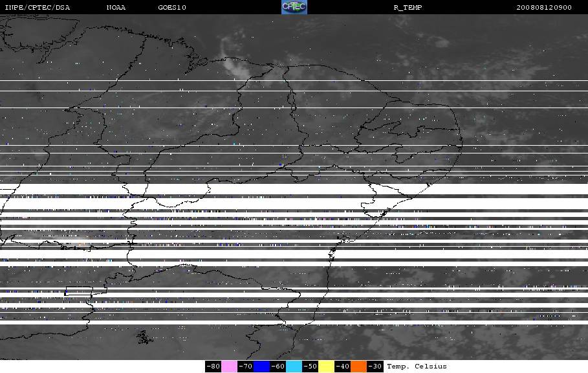Click the CPTEC logo in the header
Screen dimensions: 588x373
(294, 7)
